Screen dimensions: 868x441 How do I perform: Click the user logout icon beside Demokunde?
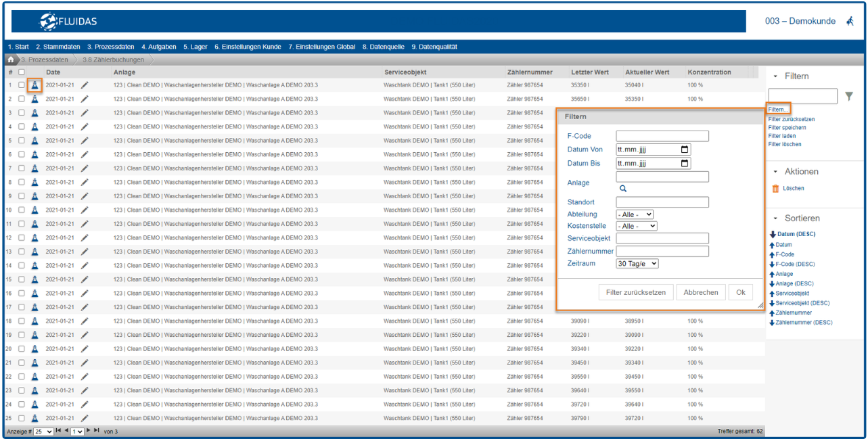pyautogui.click(x=850, y=21)
